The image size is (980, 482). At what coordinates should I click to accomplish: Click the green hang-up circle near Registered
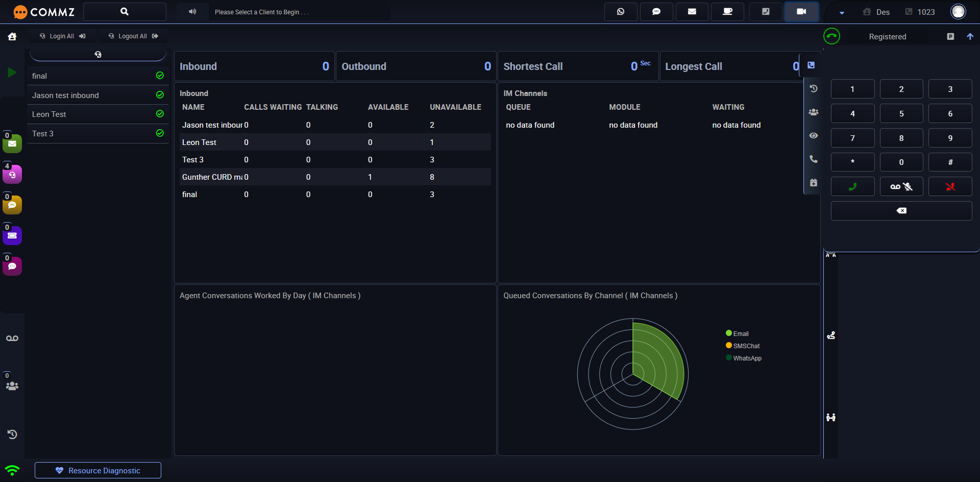click(x=832, y=36)
